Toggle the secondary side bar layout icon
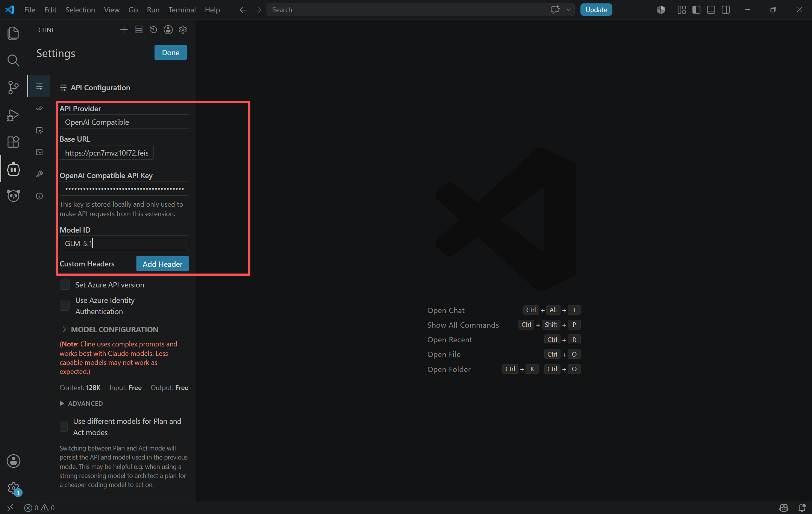Image resolution: width=812 pixels, height=514 pixels. pyautogui.click(x=726, y=10)
